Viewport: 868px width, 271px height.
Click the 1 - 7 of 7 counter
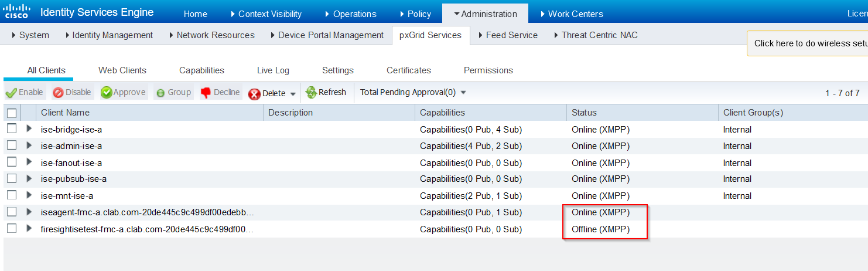click(x=842, y=93)
